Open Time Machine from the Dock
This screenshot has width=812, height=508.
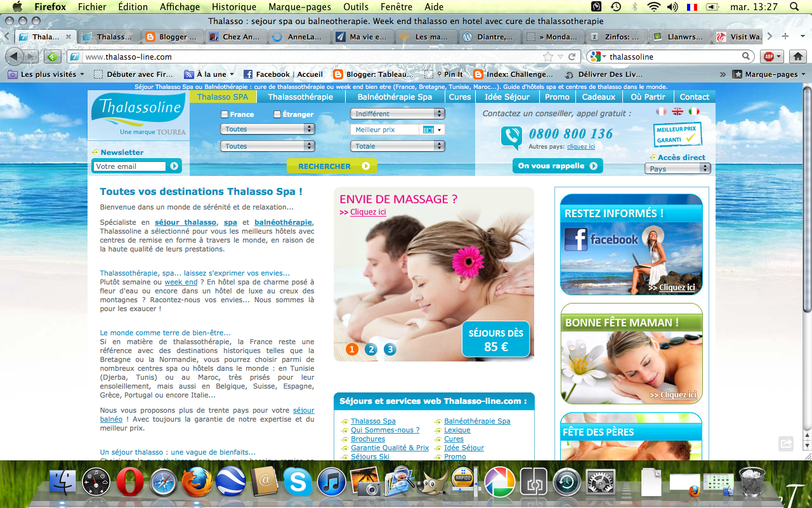pyautogui.click(x=567, y=483)
